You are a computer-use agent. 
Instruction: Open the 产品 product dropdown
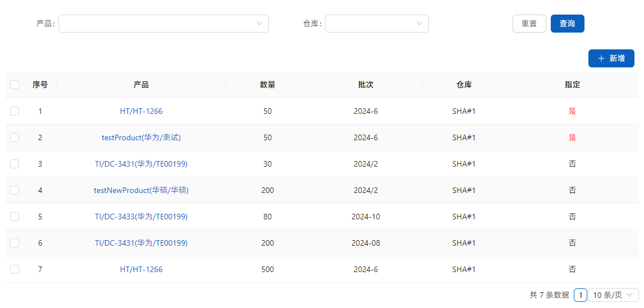tap(163, 24)
